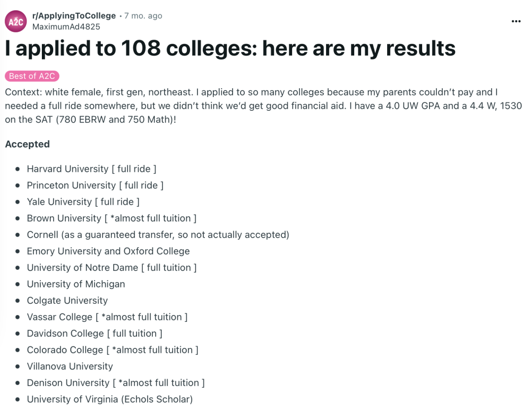This screenshot has width=532, height=410.
Task: Open MaximumAd4825 user profile
Action: pos(66,27)
